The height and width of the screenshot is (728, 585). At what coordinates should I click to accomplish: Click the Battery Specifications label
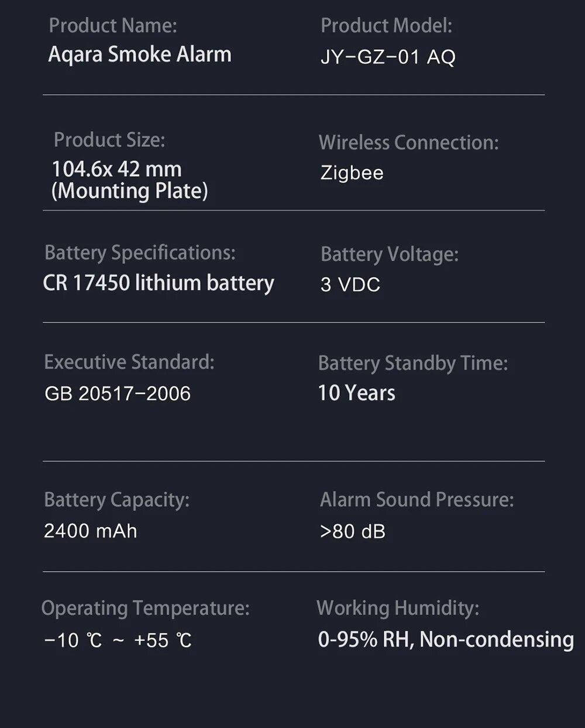tap(140, 253)
